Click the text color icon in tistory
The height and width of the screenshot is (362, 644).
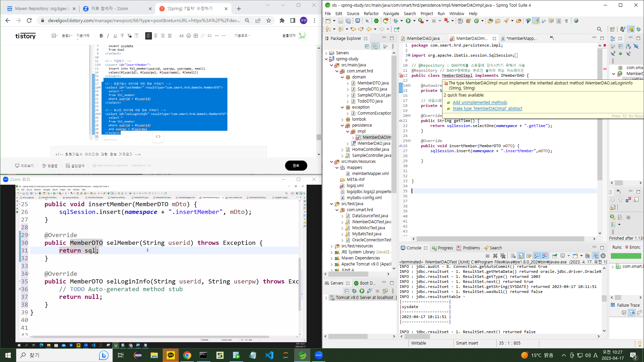(x=129, y=36)
